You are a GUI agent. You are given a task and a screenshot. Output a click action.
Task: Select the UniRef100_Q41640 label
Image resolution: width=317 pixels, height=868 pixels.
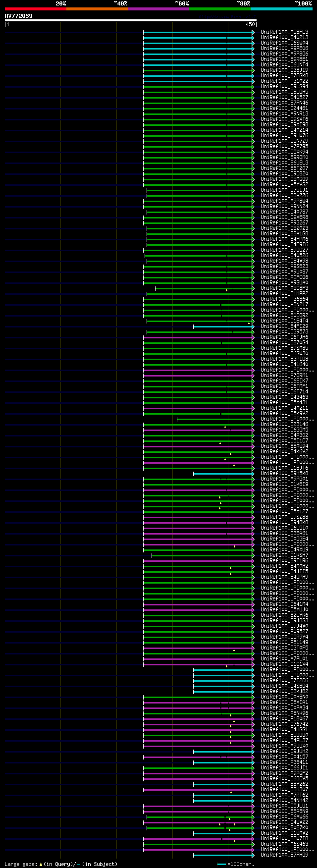pos(284,365)
